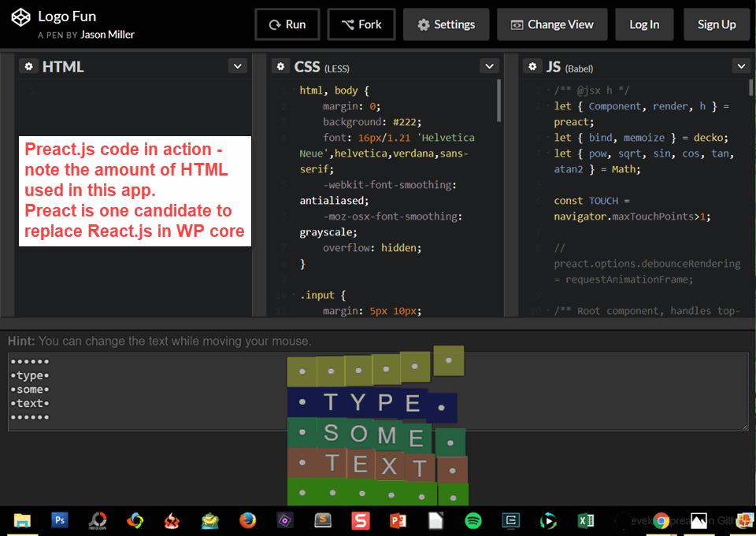The image size is (756, 536).
Task: Expand the CSS panel dropdown arrow
Action: (x=489, y=66)
